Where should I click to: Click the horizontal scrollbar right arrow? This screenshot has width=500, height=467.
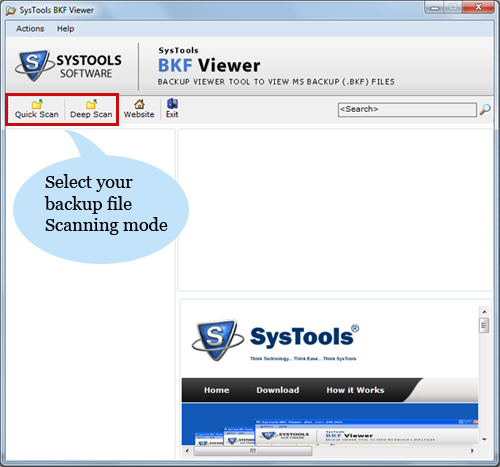472,451
